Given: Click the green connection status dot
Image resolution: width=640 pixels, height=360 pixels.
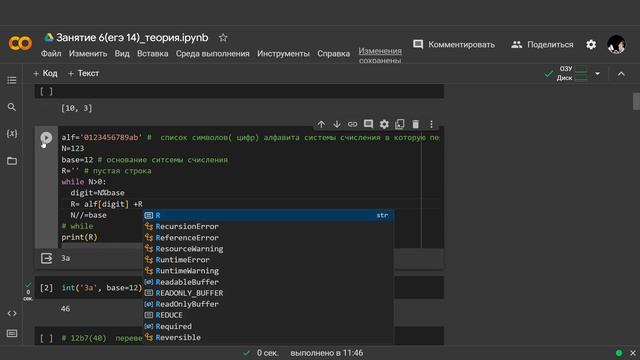Looking at the screenshot, I should coord(619,353).
